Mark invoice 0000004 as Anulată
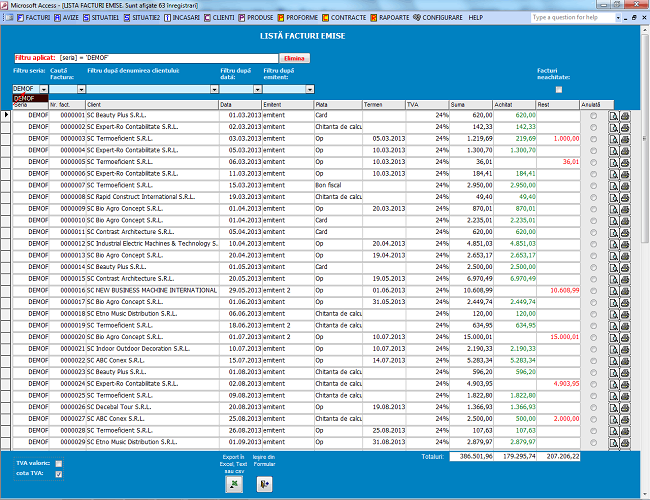Viewport: 650px width, 500px height. (x=593, y=151)
